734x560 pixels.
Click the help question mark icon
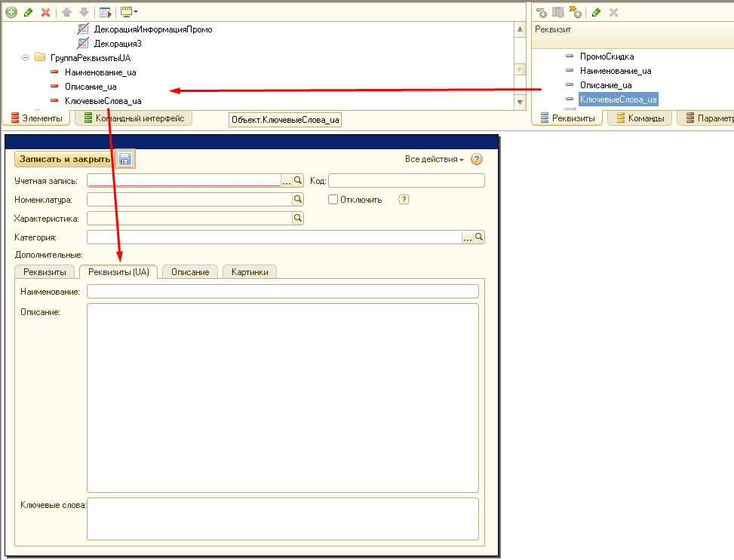476,159
